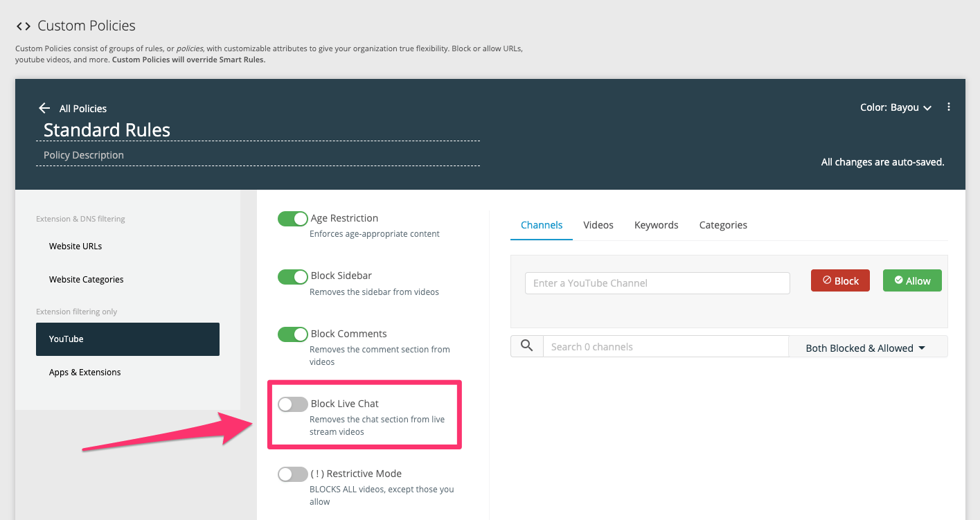The image size is (980, 520).
Task: Select the Channels tab
Action: [x=542, y=225]
